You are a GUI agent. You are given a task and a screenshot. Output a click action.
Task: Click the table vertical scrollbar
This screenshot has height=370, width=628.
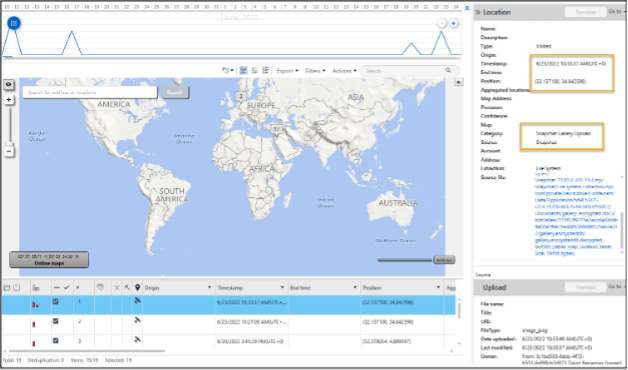click(x=459, y=312)
